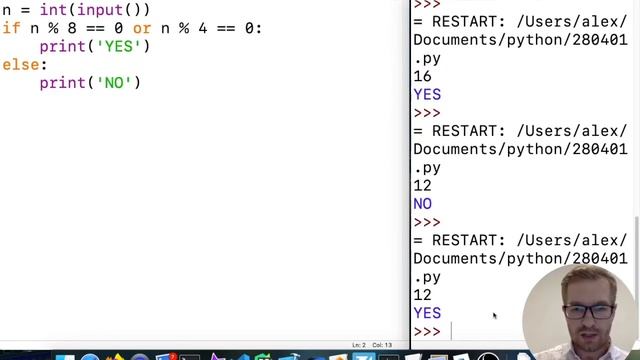Viewport: 640px width, 360px height.
Task: Click the 'if' keyword in the editor
Action: point(11,29)
